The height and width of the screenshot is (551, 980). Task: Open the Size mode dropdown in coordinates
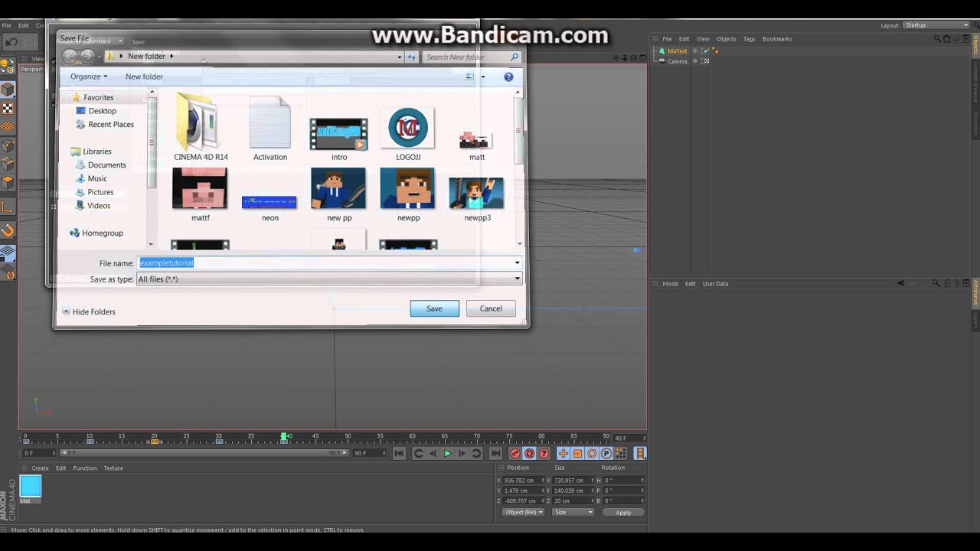click(x=572, y=512)
